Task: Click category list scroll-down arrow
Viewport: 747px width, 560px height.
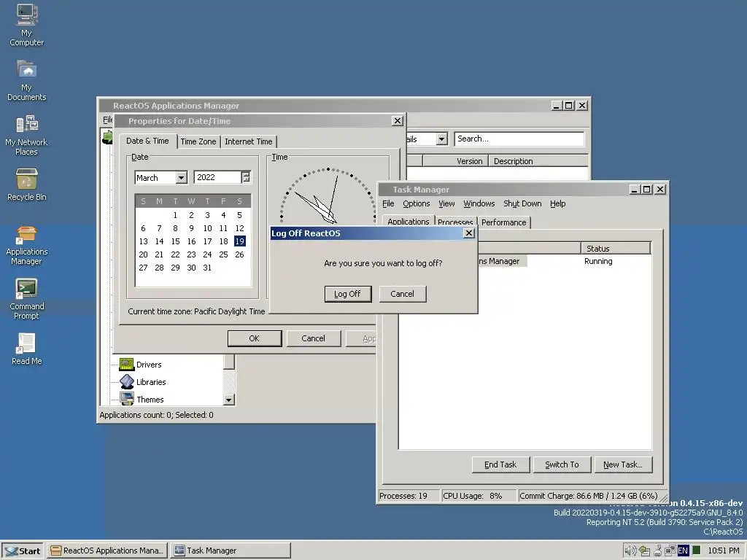Action: coord(228,400)
